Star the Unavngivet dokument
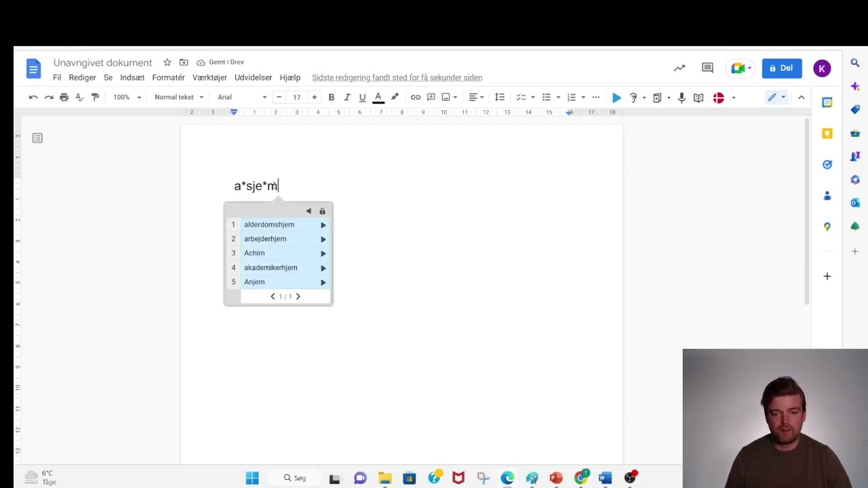Screen dimensions: 868x488 pyautogui.click(x=167, y=62)
